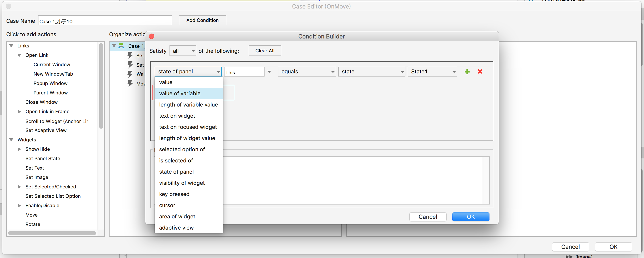Click the lightning icon of the Move action
This screenshot has width=644, height=258.
pos(130,84)
